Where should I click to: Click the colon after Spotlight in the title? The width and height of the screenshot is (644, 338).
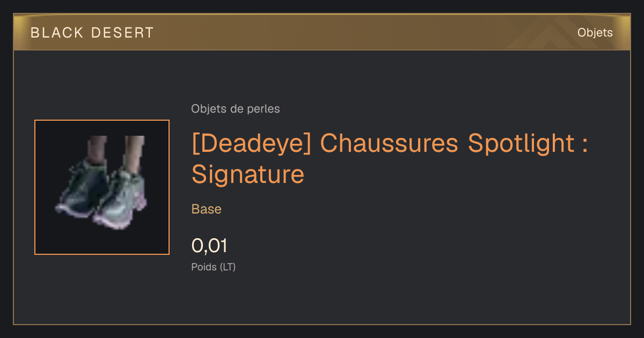[x=585, y=145]
